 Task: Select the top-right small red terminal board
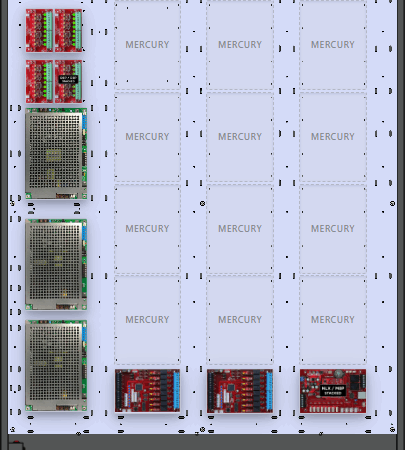[68, 30]
